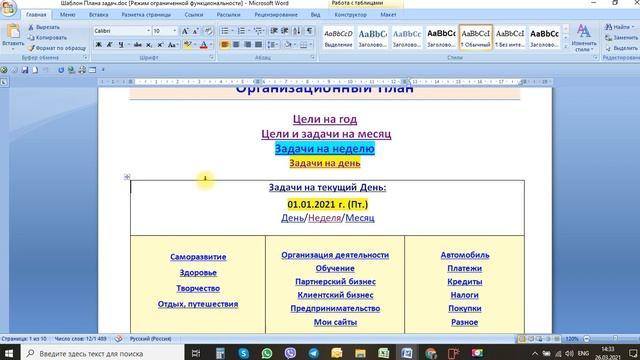
Task: Apply the red font color
Action: coord(204,44)
